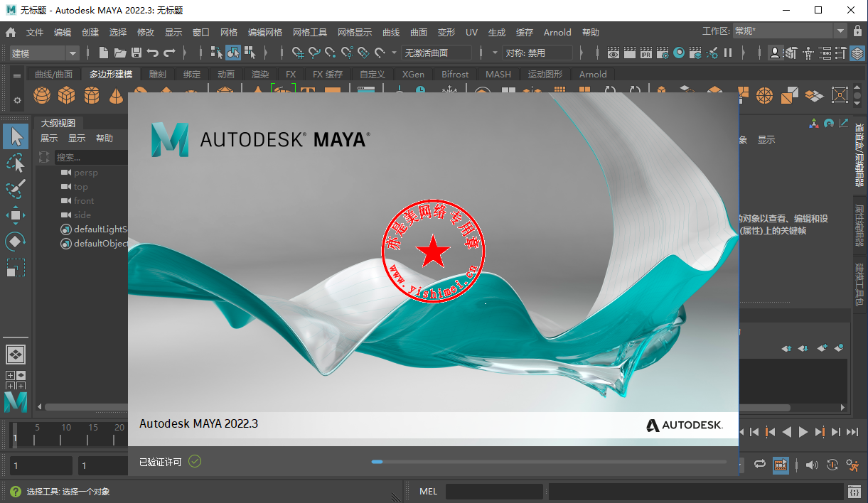
Task: Select the front camera in the outliner
Action: pyautogui.click(x=84, y=201)
